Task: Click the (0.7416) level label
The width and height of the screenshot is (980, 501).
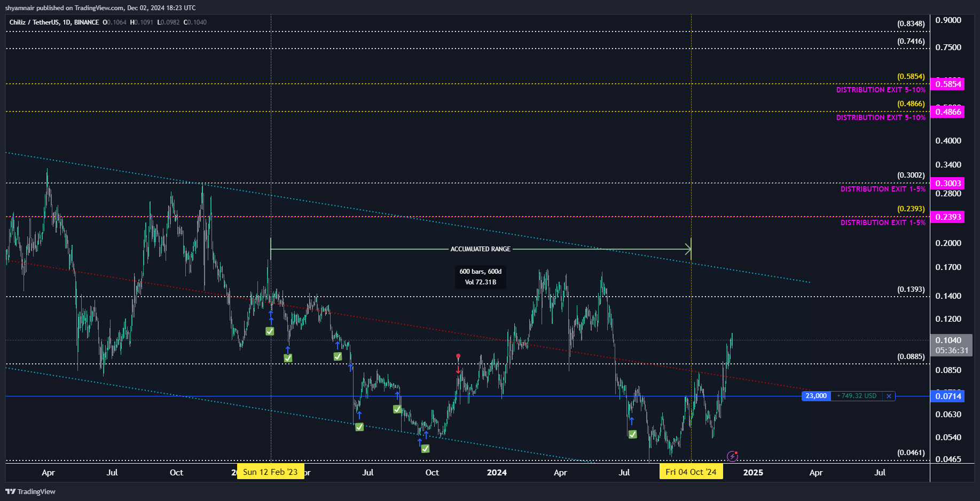Action: (x=911, y=42)
